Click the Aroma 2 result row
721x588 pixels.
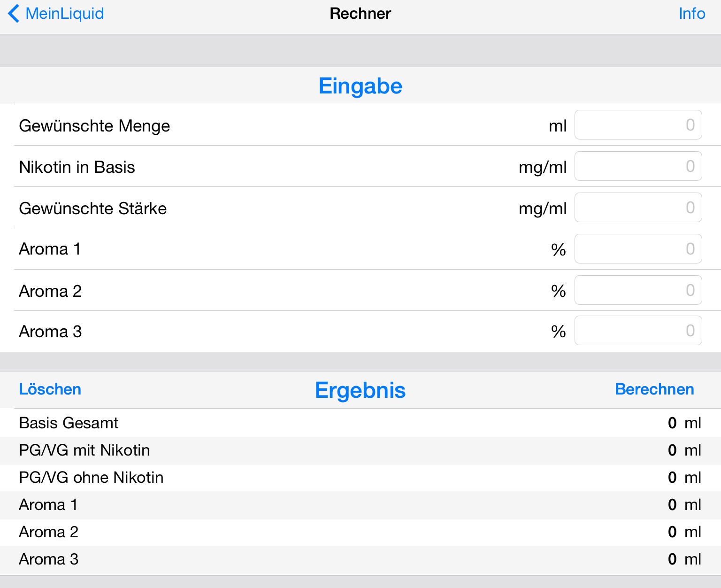(x=360, y=532)
